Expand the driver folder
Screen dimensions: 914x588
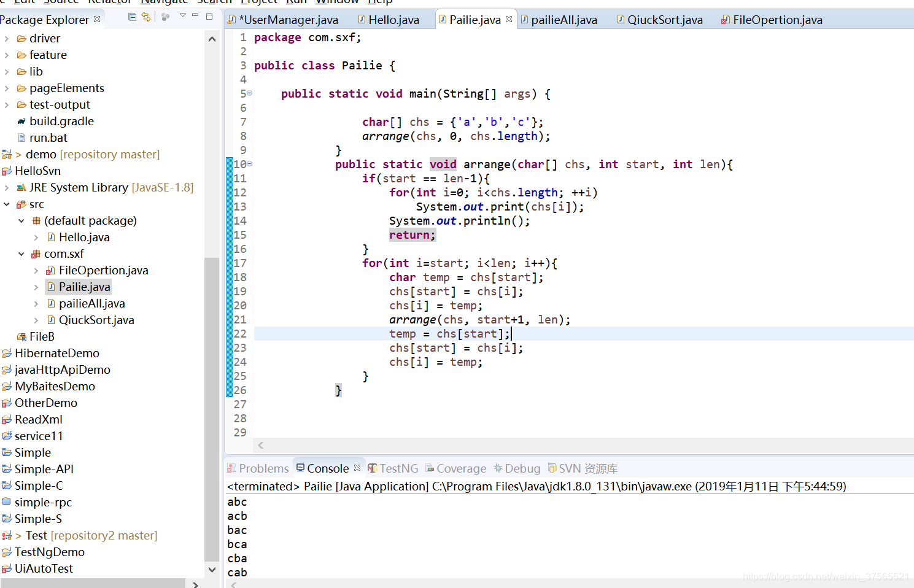click(7, 39)
